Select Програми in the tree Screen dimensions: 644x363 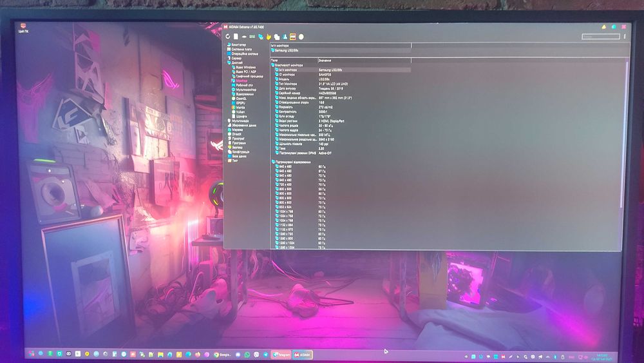237,143
